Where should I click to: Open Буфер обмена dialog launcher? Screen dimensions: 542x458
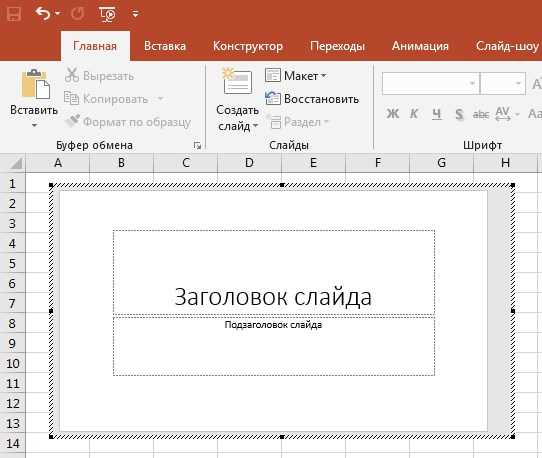[x=197, y=146]
